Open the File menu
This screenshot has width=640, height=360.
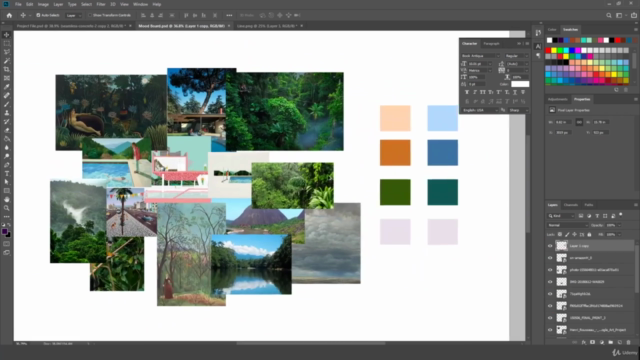(x=18, y=4)
